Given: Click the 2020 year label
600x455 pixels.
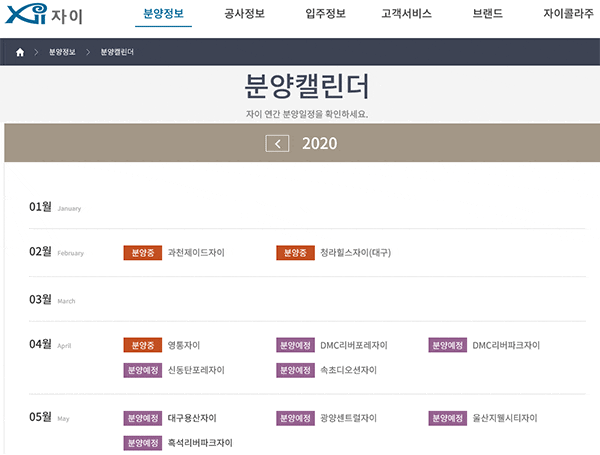Looking at the screenshot, I should click(x=320, y=144).
